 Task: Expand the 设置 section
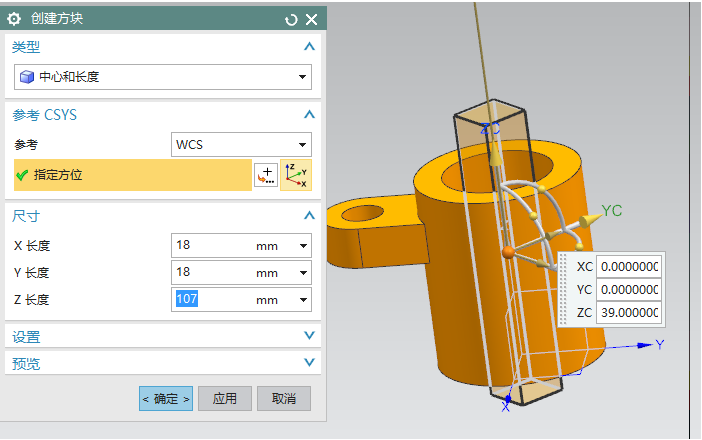point(309,337)
